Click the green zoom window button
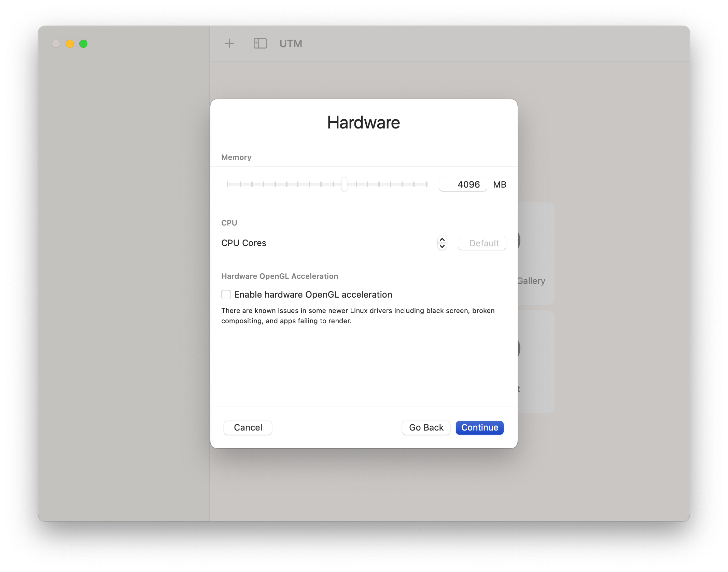This screenshot has width=728, height=572. pos(83,44)
